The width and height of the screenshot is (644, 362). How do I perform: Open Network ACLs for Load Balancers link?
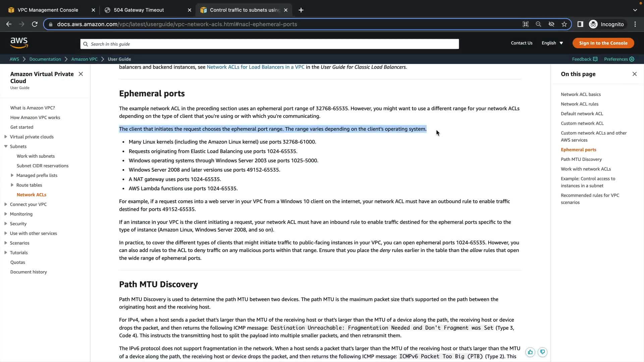255,67
